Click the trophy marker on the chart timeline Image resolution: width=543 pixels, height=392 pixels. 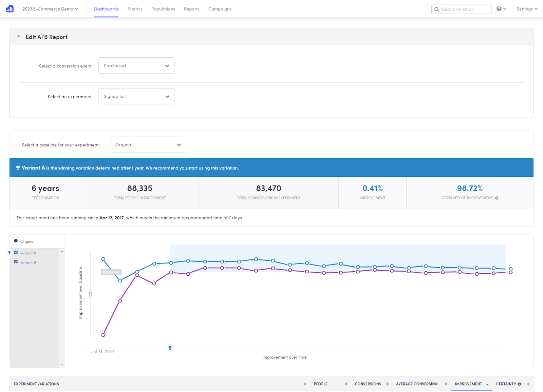[170, 348]
